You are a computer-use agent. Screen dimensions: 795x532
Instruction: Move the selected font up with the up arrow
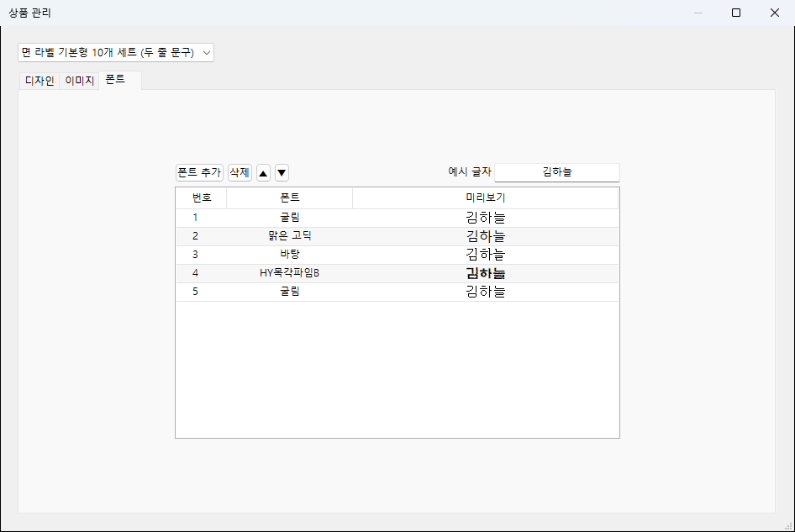pos(263,173)
